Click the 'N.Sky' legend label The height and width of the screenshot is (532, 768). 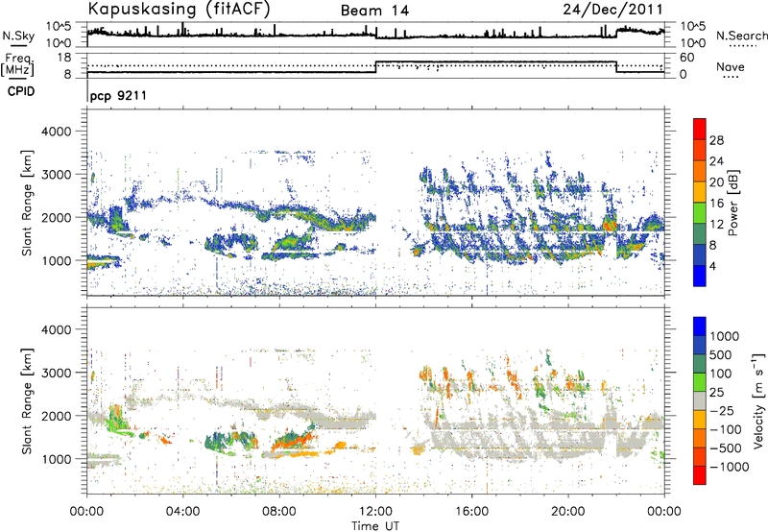coord(18,36)
